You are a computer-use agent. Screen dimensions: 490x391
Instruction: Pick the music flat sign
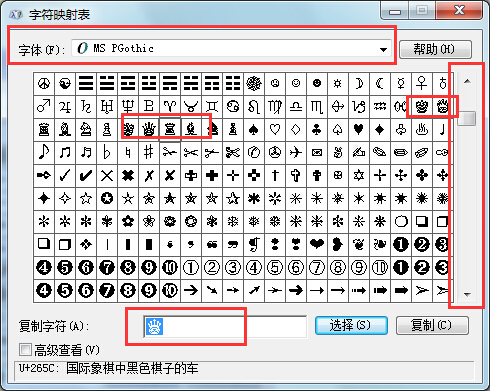pyautogui.click(x=107, y=153)
